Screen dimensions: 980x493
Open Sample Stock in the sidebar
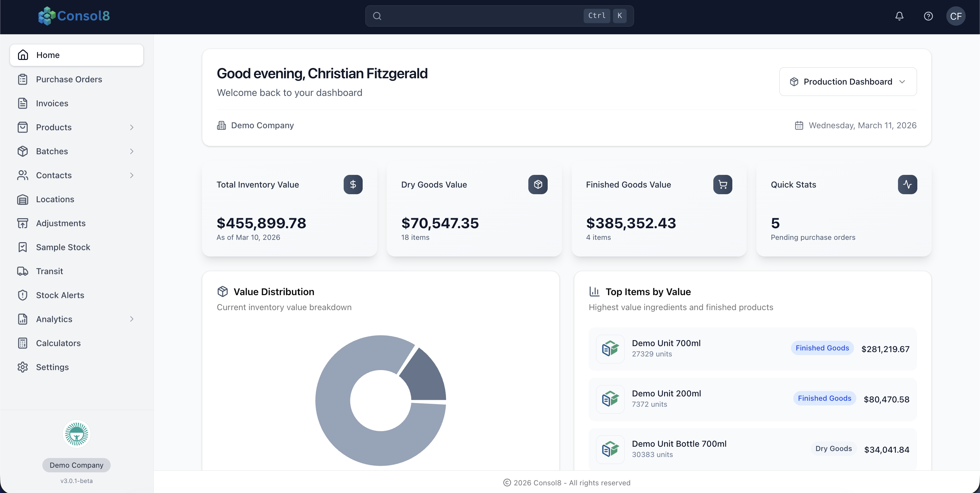63,247
